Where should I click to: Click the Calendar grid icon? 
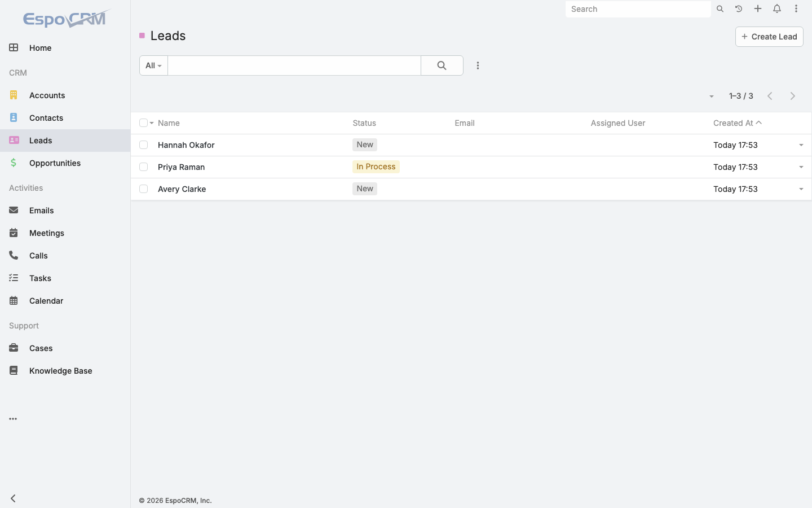[14, 301]
